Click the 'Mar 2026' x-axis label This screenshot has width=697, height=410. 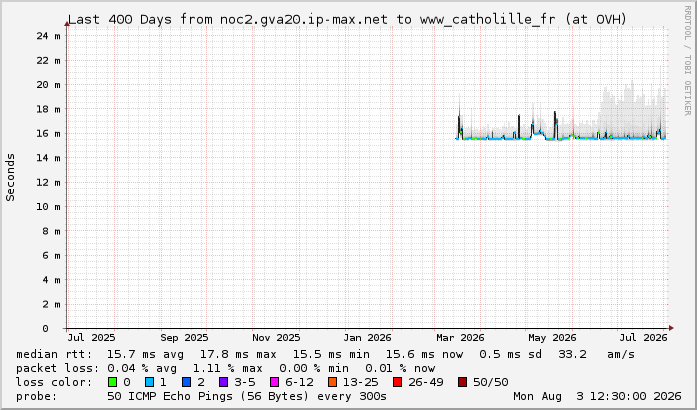click(460, 338)
